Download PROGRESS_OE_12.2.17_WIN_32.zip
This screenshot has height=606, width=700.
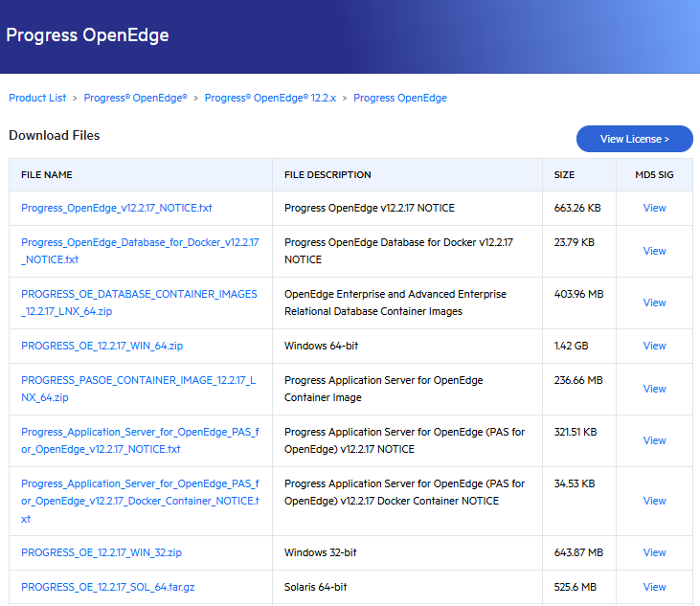click(102, 552)
